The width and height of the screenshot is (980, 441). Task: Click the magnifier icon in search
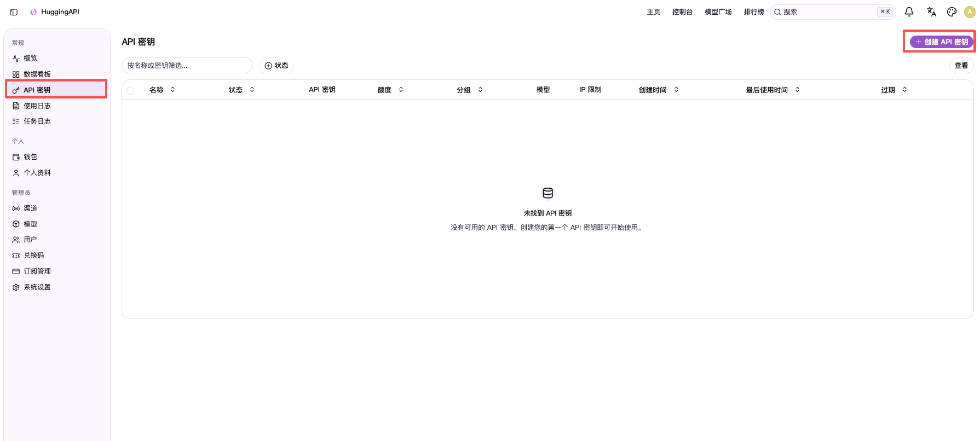[777, 12]
